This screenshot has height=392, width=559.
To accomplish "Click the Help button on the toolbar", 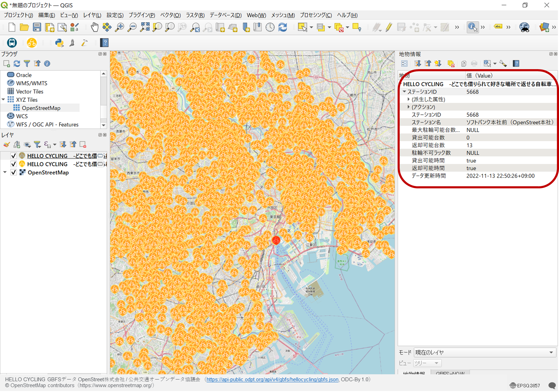I will pos(104,43).
